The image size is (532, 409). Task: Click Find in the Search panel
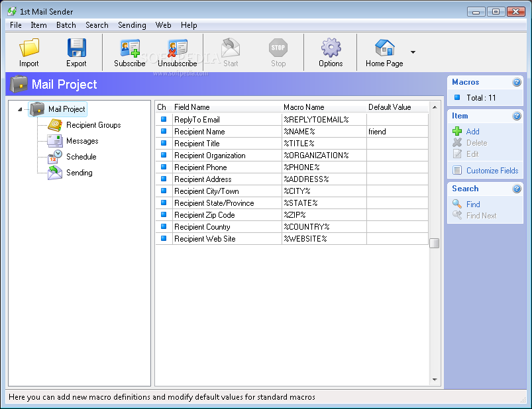pyautogui.click(x=473, y=204)
